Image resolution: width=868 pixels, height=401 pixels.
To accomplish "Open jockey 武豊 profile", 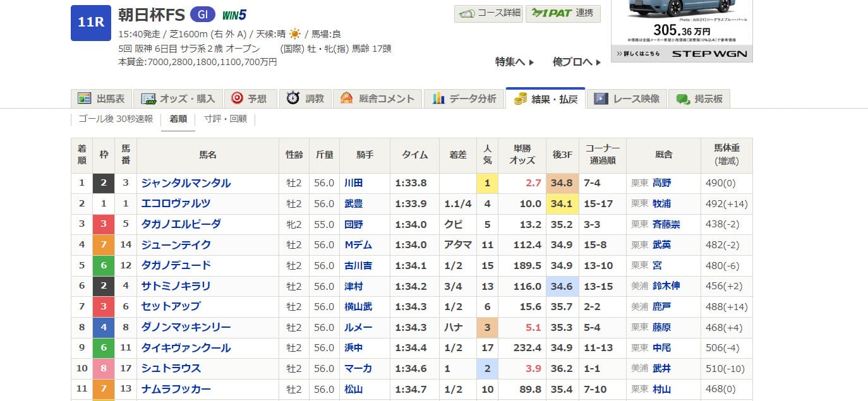I will [x=353, y=204].
